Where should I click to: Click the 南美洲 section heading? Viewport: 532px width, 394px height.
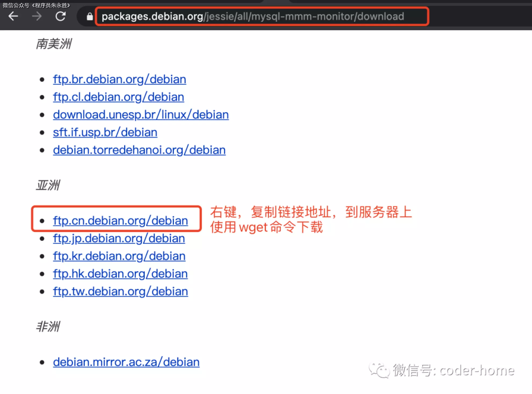coord(54,44)
